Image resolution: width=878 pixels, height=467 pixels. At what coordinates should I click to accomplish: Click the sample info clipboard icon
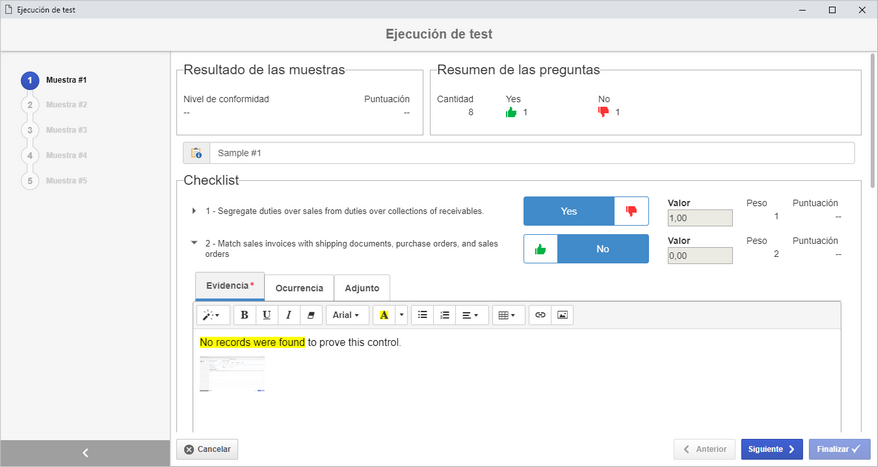[x=197, y=153]
